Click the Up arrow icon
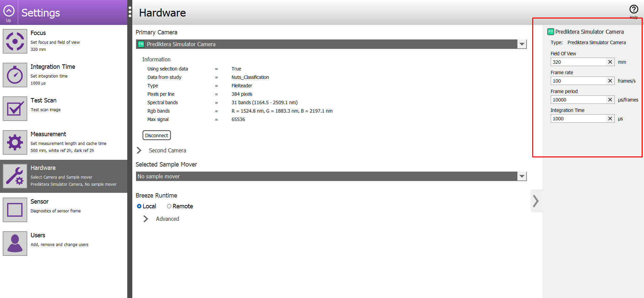The width and height of the screenshot is (644, 298). coord(9,11)
